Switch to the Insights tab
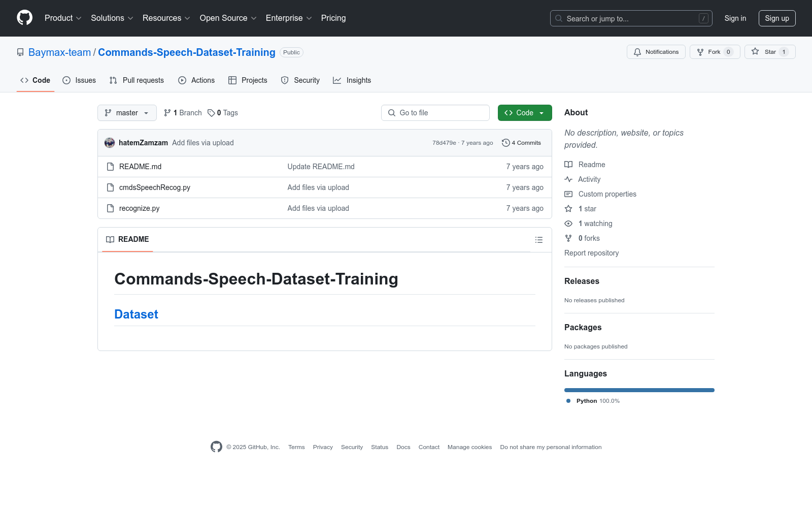The height and width of the screenshot is (508, 812). pyautogui.click(x=352, y=80)
